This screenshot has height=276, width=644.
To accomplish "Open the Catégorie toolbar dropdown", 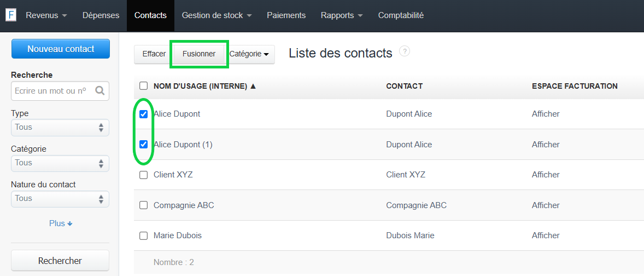I will (249, 54).
